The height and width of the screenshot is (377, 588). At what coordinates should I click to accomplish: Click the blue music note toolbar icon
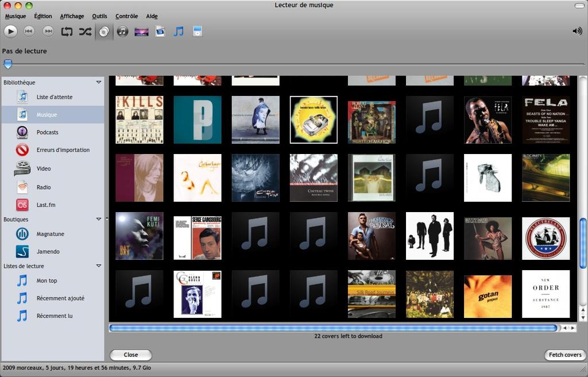pyautogui.click(x=179, y=32)
